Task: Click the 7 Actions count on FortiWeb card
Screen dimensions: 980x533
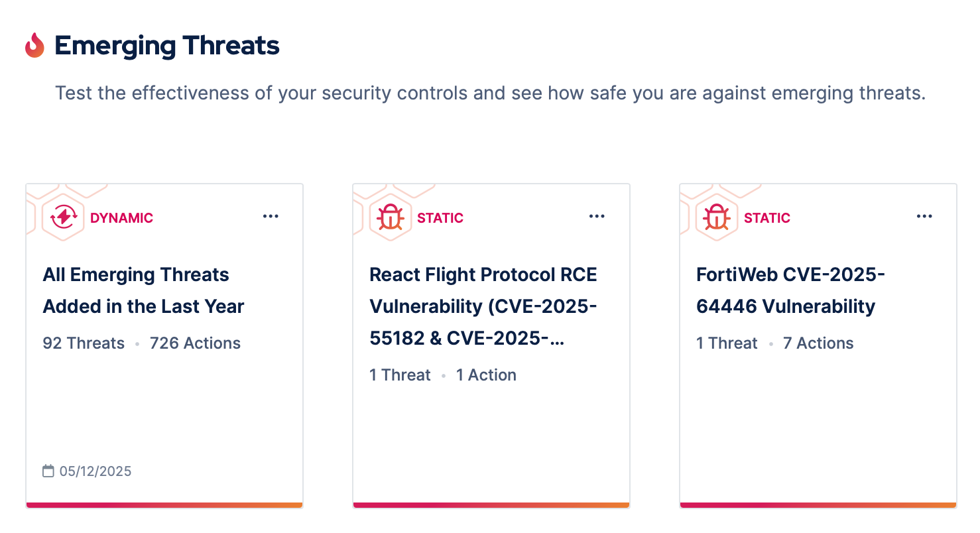Action: pyautogui.click(x=818, y=343)
